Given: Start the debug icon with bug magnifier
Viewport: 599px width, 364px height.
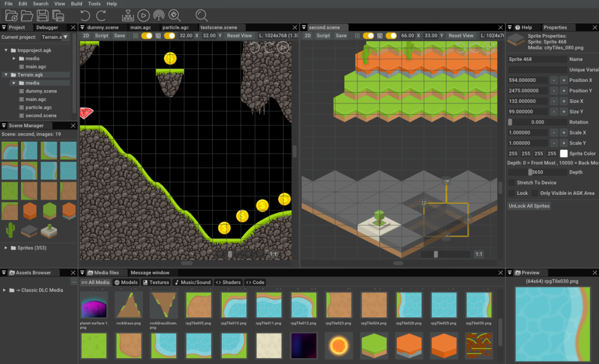Looking at the screenshot, I should 175,16.
